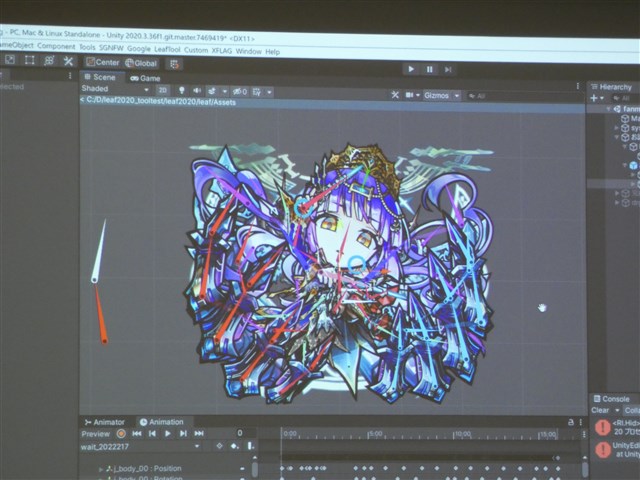Open the Window menu
The height and width of the screenshot is (480, 640).
pyautogui.click(x=248, y=50)
